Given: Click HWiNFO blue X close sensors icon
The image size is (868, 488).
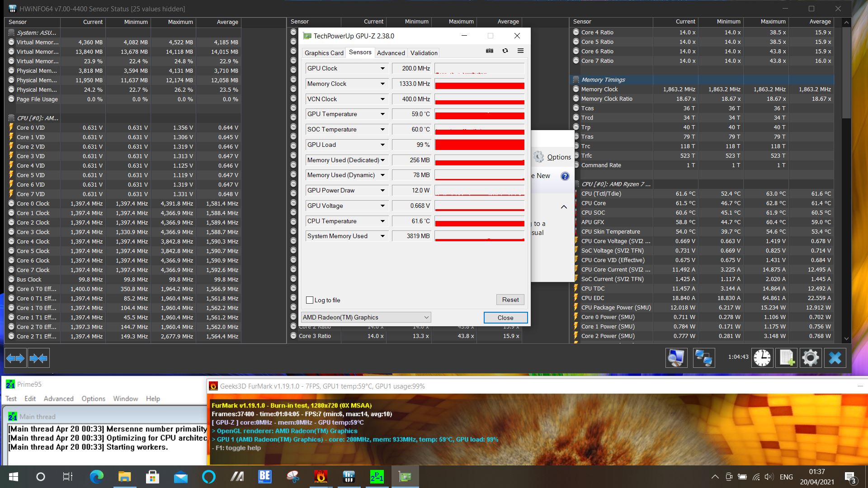Looking at the screenshot, I should click(x=835, y=358).
